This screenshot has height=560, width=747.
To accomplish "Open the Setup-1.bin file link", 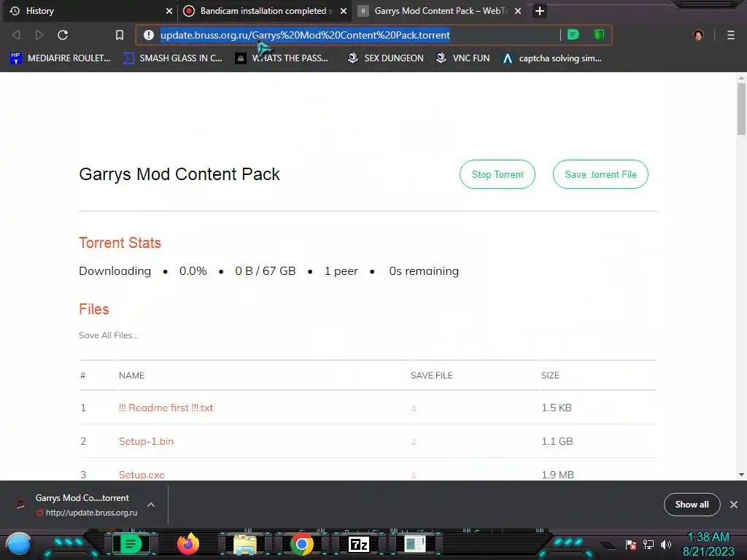I will click(146, 441).
